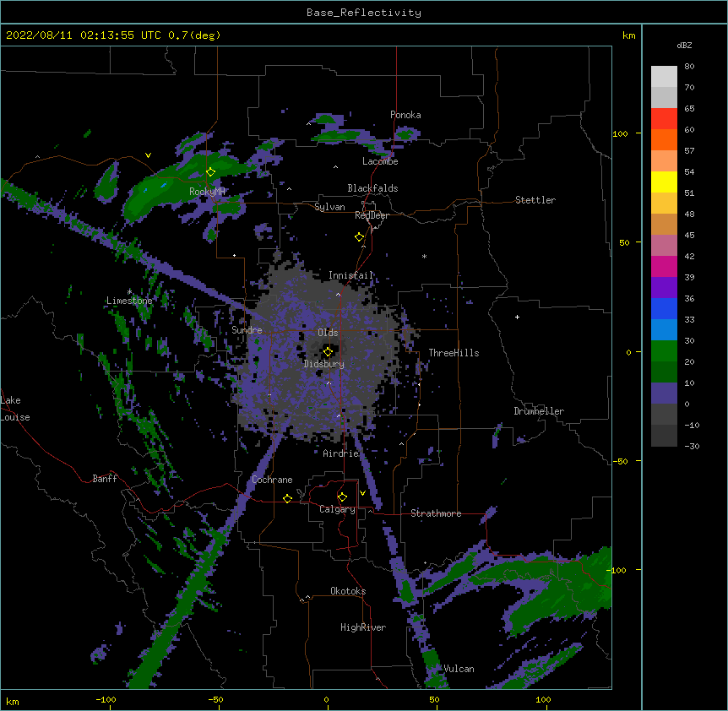
Task: Click the yellow diamond marker above the Calgary label
Action: coord(342,497)
